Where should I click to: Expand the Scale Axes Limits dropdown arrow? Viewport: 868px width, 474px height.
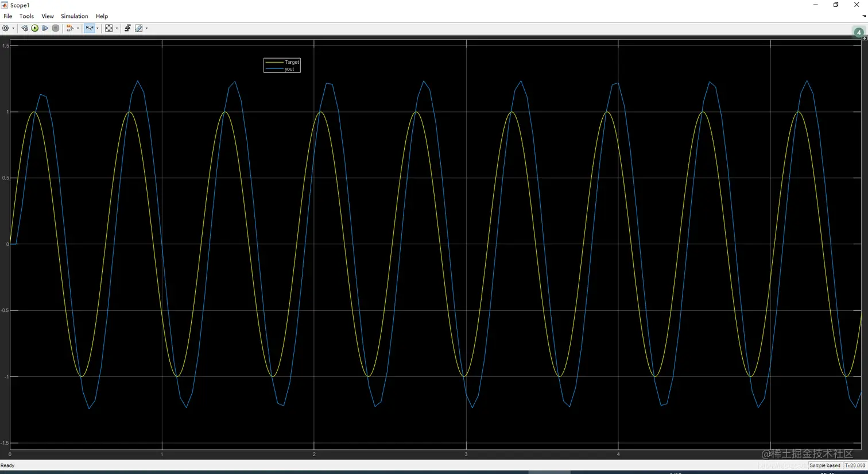click(x=117, y=28)
